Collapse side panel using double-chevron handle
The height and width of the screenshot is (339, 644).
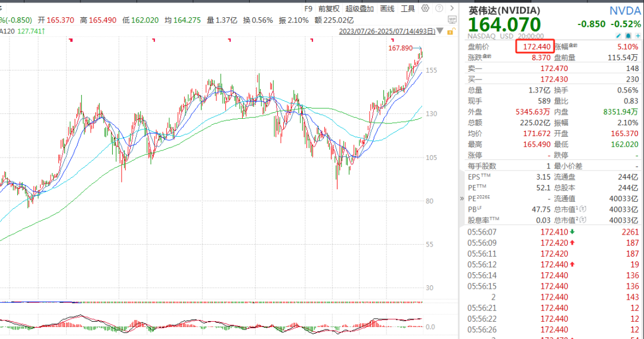(462, 198)
